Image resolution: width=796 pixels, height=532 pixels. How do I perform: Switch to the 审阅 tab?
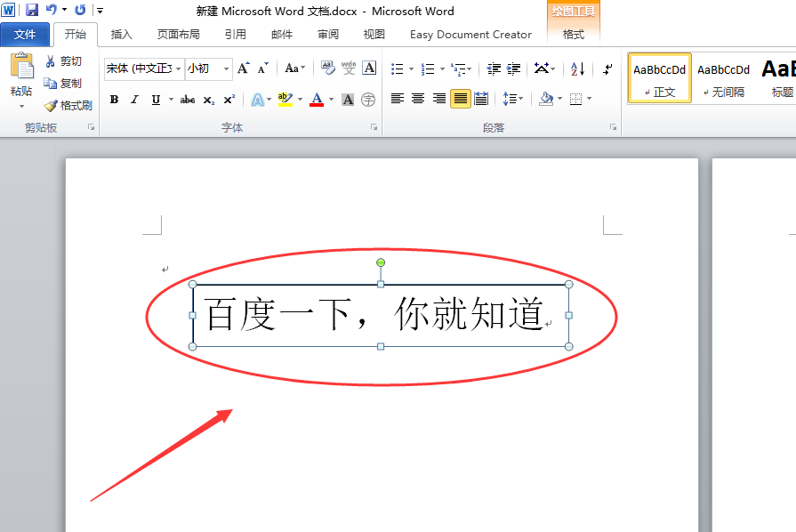pos(328,35)
